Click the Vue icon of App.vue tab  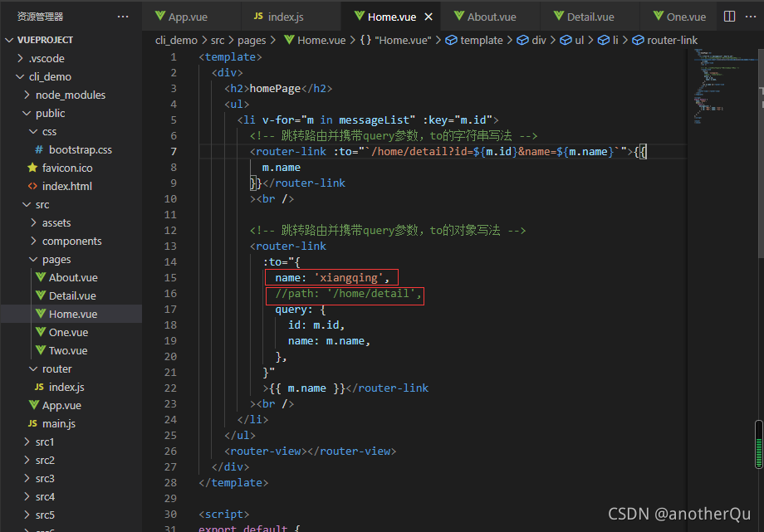tap(159, 16)
